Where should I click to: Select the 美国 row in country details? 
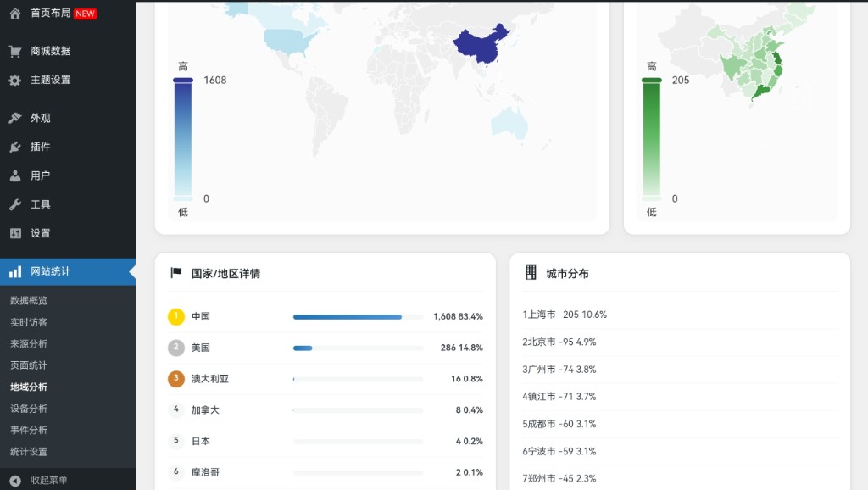pos(325,348)
